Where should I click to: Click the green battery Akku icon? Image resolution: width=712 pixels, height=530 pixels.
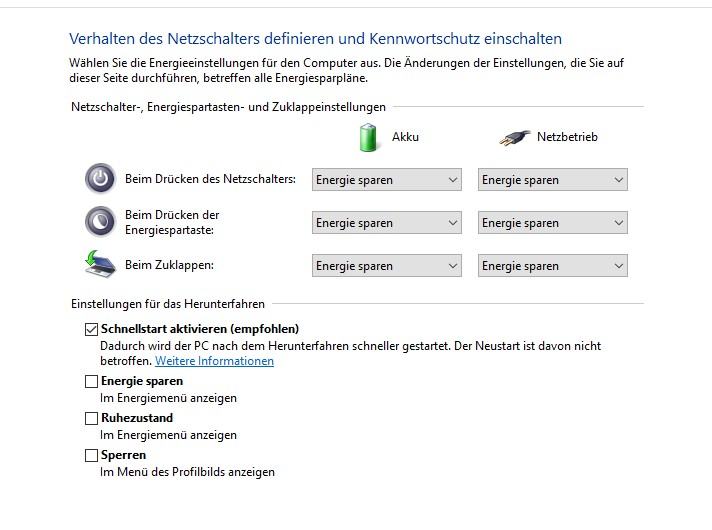pos(368,137)
